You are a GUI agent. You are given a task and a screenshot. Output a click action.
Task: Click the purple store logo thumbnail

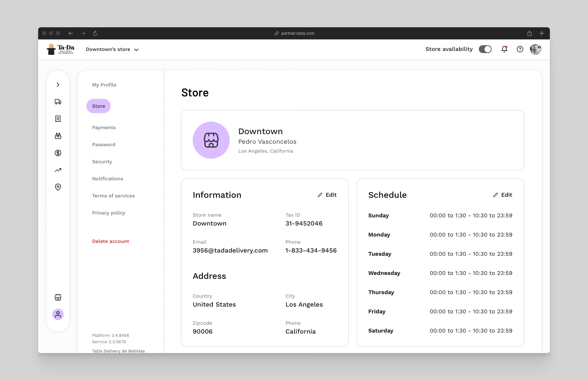(211, 140)
